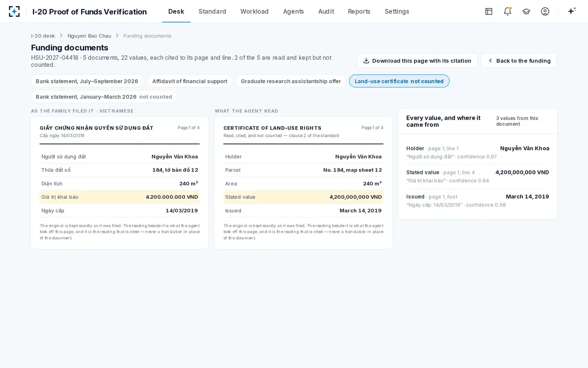Open the notifications bell
The width and height of the screenshot is (588, 368).
click(508, 11)
